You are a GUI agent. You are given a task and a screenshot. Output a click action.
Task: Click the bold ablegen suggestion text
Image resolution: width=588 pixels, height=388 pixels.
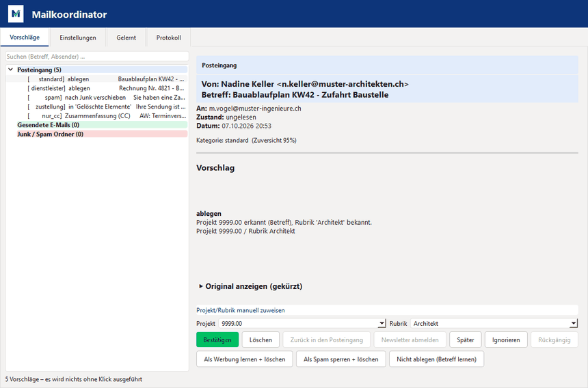click(x=209, y=214)
